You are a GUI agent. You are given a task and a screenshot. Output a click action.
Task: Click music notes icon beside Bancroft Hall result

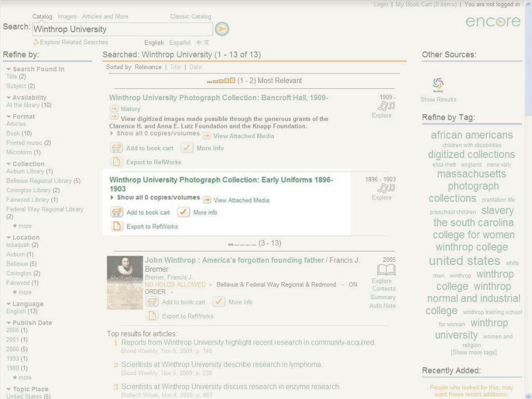tap(386, 106)
